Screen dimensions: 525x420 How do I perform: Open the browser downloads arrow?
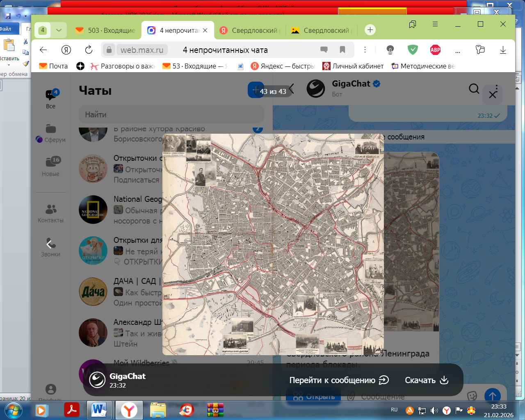point(503,50)
